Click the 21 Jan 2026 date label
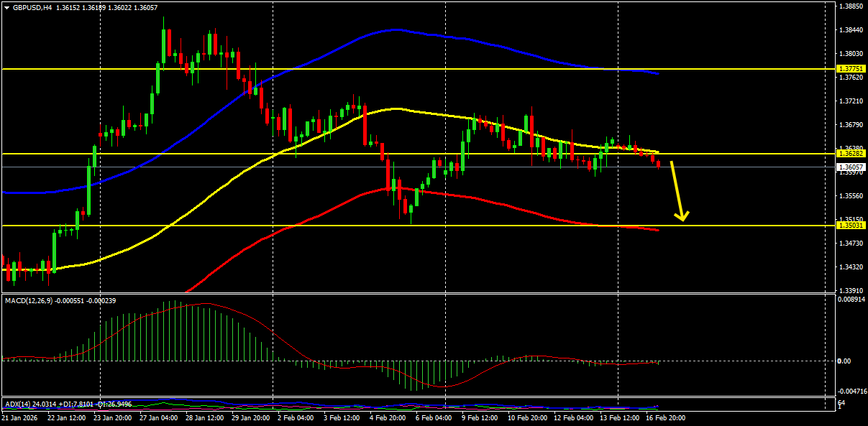Image resolution: width=868 pixels, height=426 pixels. [x=20, y=418]
